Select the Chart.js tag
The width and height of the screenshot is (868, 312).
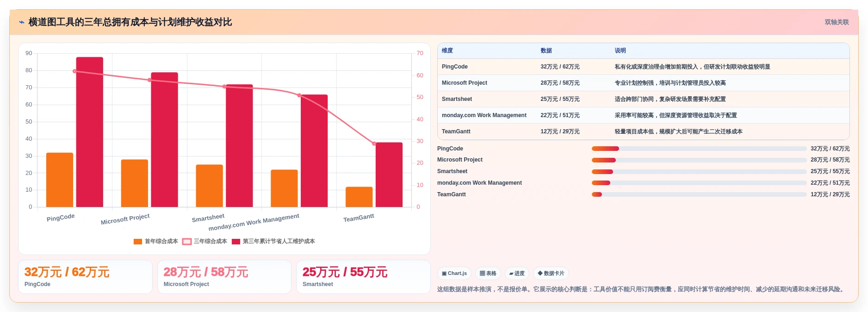(x=454, y=274)
